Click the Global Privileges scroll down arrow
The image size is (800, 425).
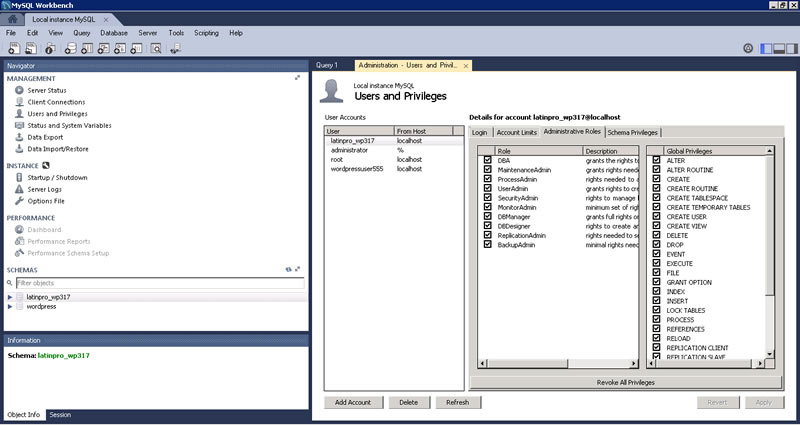769,354
